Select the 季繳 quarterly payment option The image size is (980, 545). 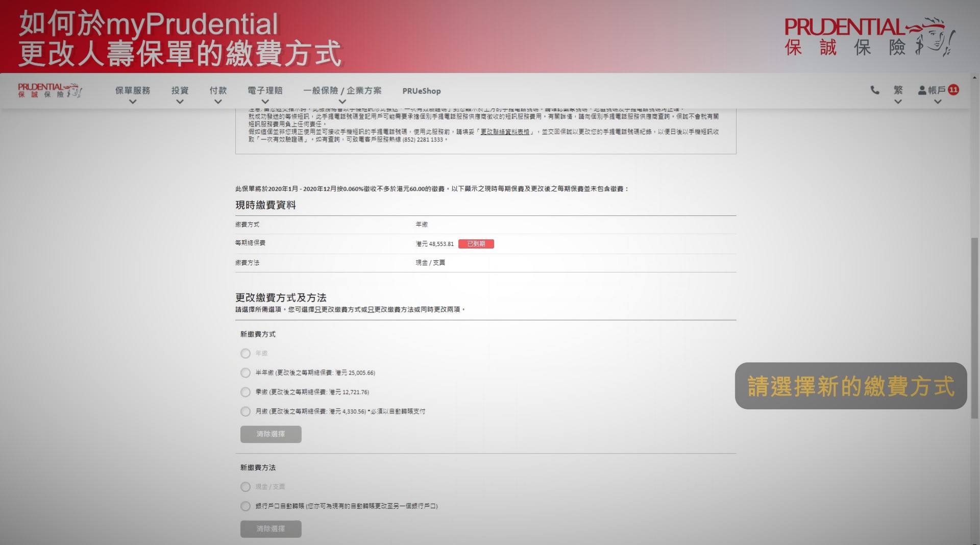(245, 392)
